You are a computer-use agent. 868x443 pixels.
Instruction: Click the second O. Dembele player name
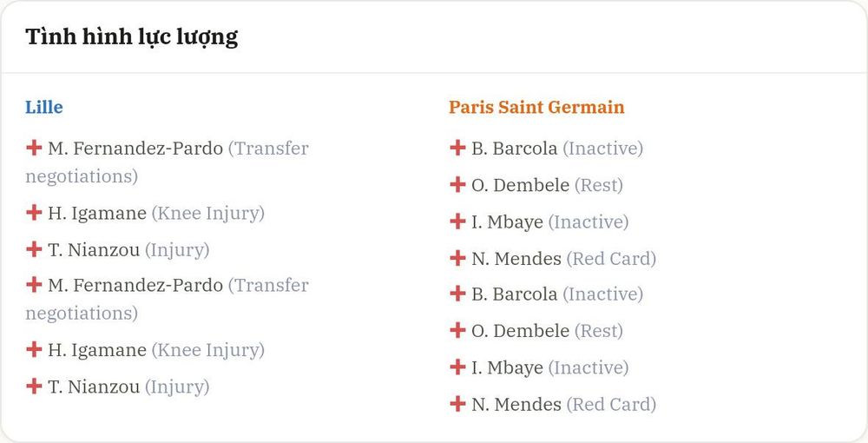[x=520, y=331]
